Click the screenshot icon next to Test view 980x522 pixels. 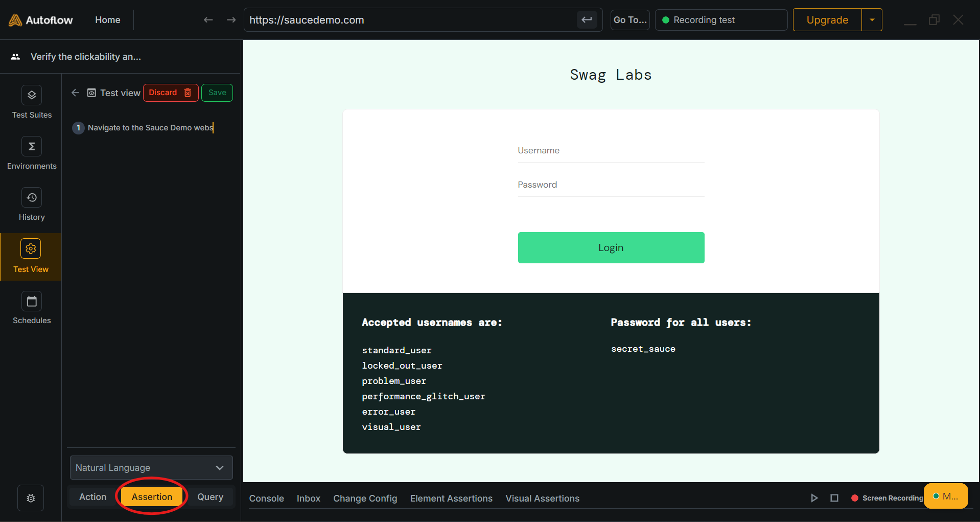pyautogui.click(x=91, y=93)
